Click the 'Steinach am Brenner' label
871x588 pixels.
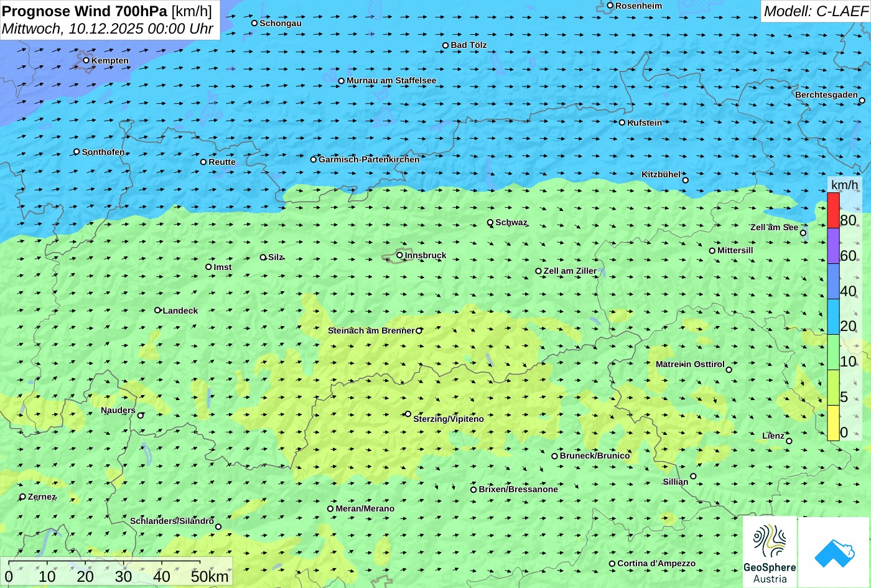[371, 330]
